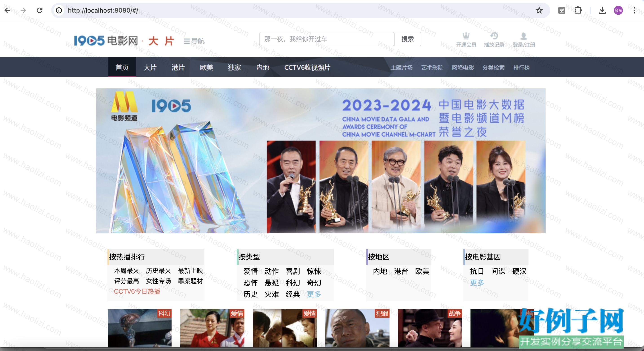
Task: Click the crown icon for 开通会员
Action: (x=466, y=36)
